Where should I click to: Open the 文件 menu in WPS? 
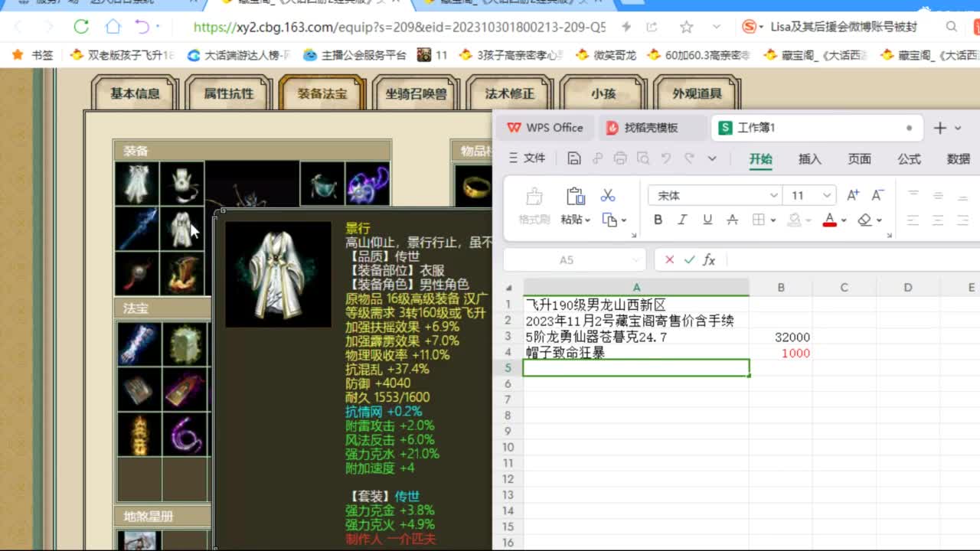pos(528,158)
